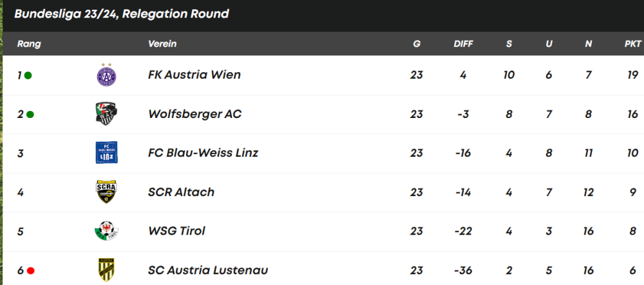Click the FK Austria Wien club crest

pos(106,75)
